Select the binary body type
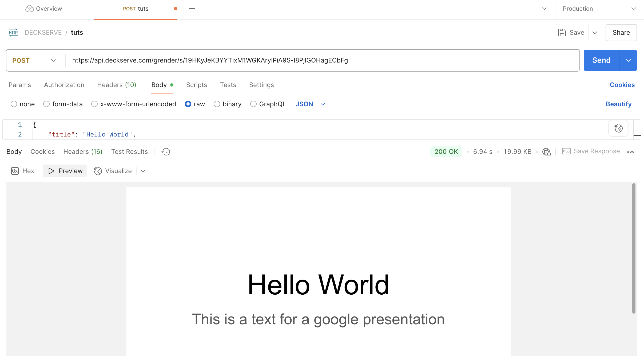644x359 pixels. point(228,104)
